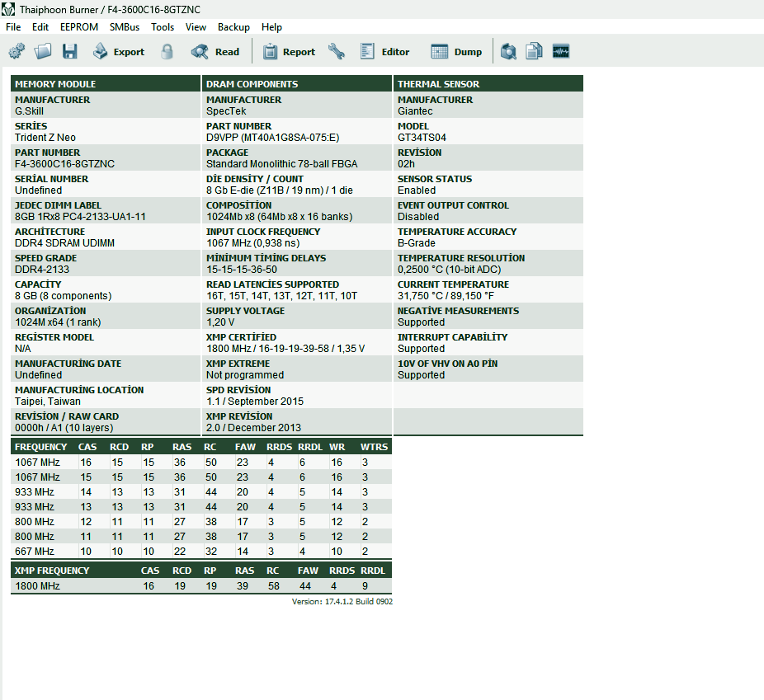Screen dimensions: 764x700
Task: Click the FREQUENCY header in timing table
Action: (41, 447)
